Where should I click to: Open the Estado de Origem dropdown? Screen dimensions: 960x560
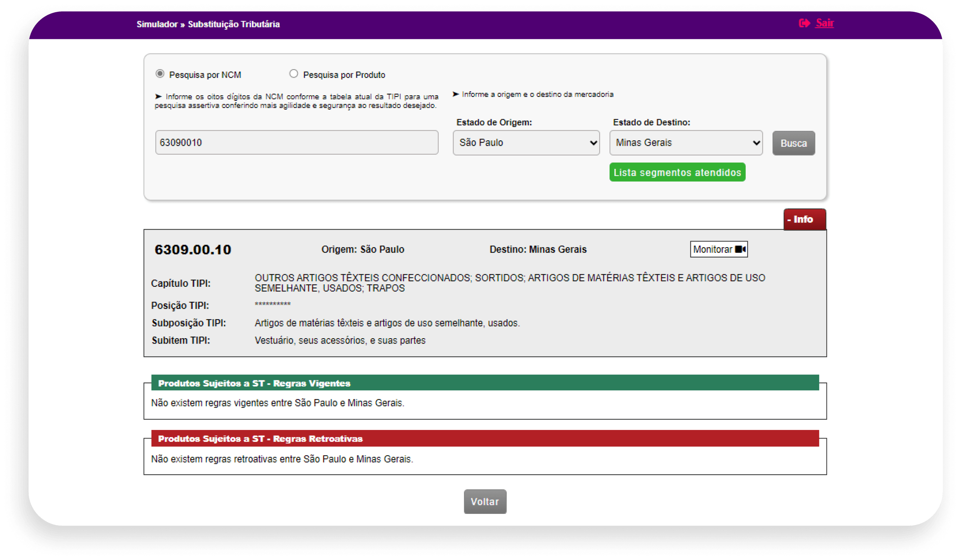pos(526,142)
